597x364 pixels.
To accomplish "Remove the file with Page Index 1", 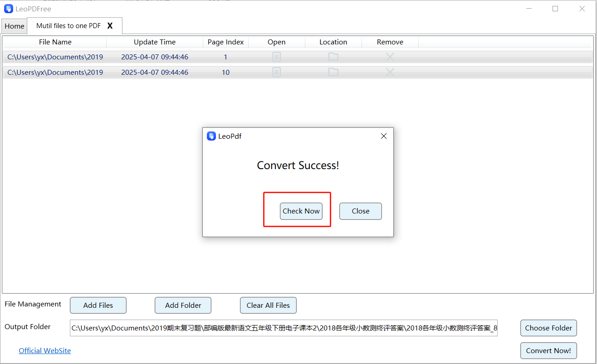I will tap(390, 57).
